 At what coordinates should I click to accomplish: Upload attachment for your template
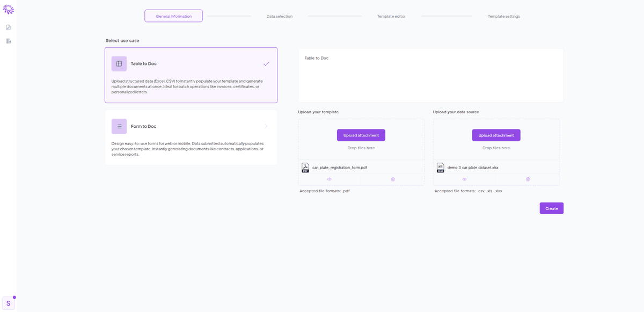coord(361,135)
